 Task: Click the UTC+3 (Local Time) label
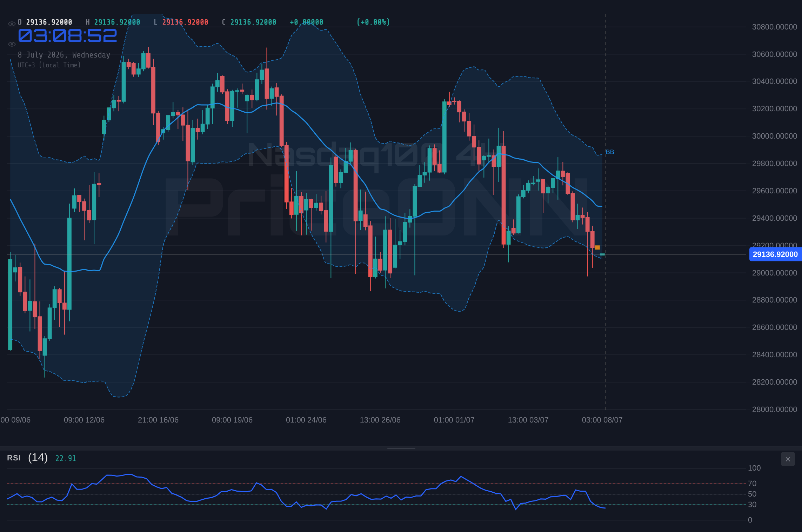coord(49,65)
